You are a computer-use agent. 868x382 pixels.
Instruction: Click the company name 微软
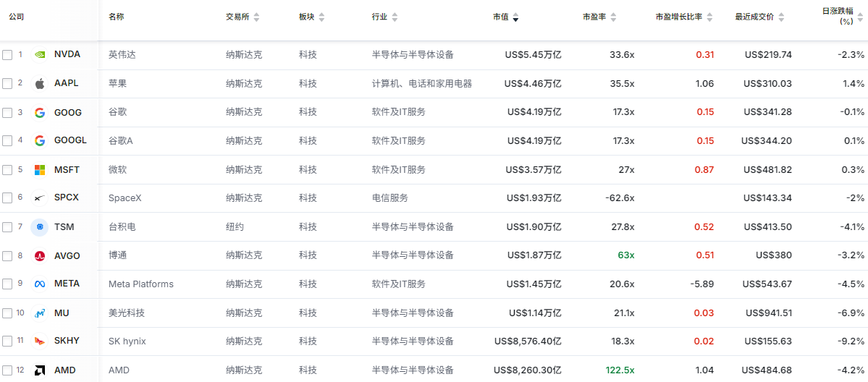click(x=117, y=169)
